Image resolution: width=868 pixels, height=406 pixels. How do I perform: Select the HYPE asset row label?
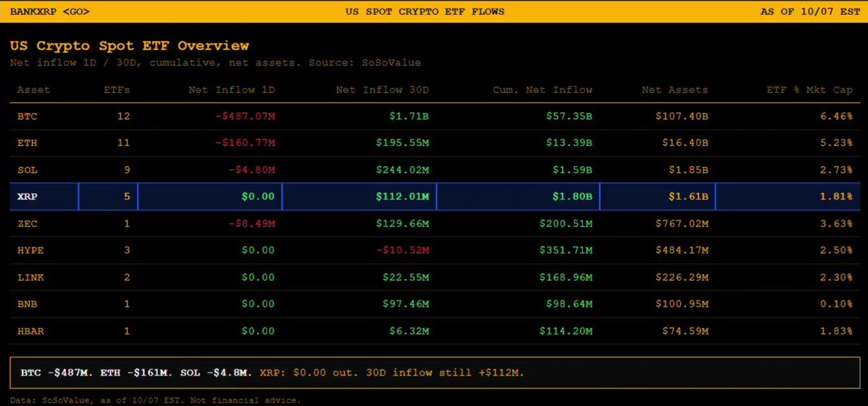point(30,250)
